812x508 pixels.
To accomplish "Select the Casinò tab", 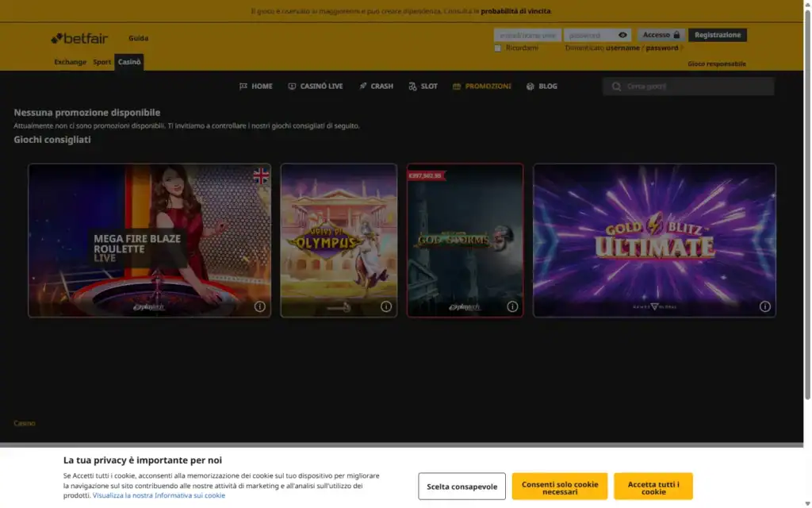I will (x=129, y=62).
